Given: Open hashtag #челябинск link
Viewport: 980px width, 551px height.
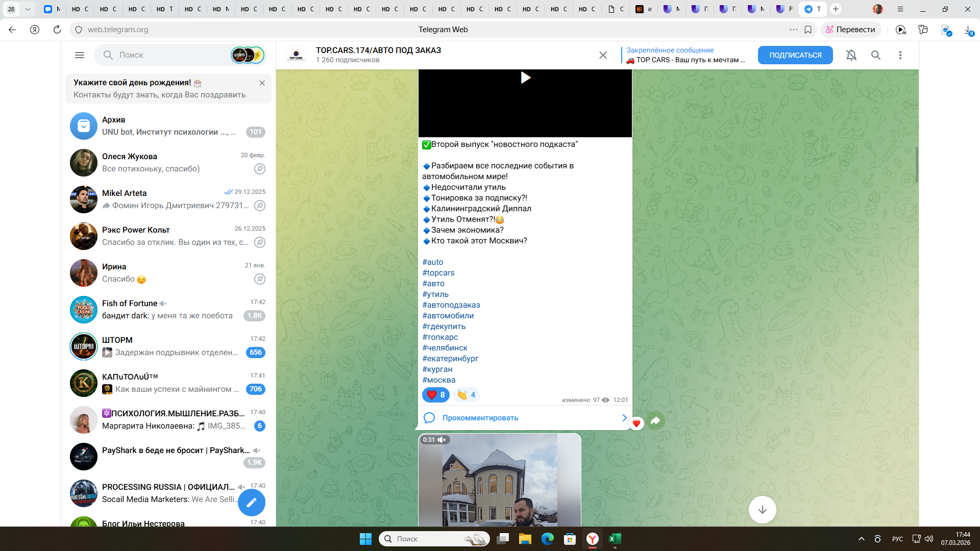Looking at the screenshot, I should point(445,348).
